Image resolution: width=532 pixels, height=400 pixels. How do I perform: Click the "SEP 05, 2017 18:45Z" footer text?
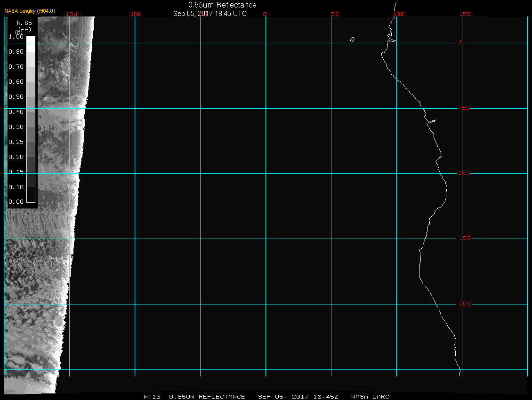point(298,396)
